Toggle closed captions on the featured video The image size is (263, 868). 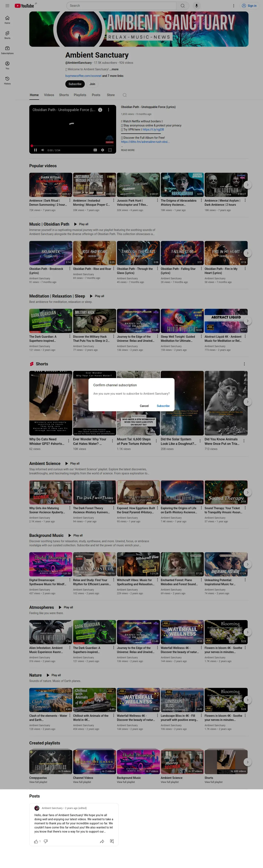pos(95,150)
